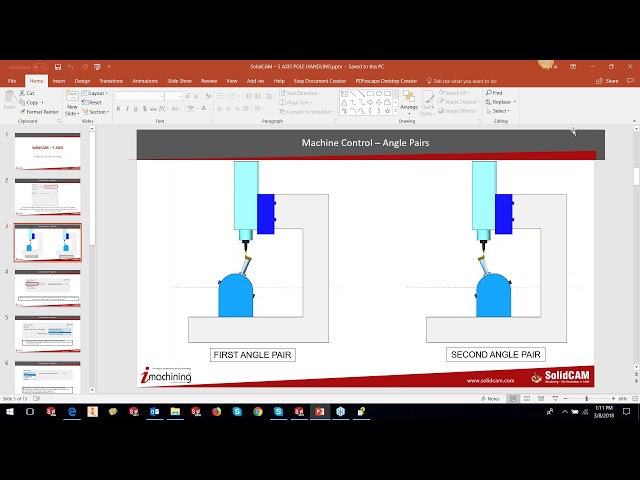Image resolution: width=640 pixels, height=480 pixels.
Task: Open the text highlight color picker
Action: (x=191, y=109)
